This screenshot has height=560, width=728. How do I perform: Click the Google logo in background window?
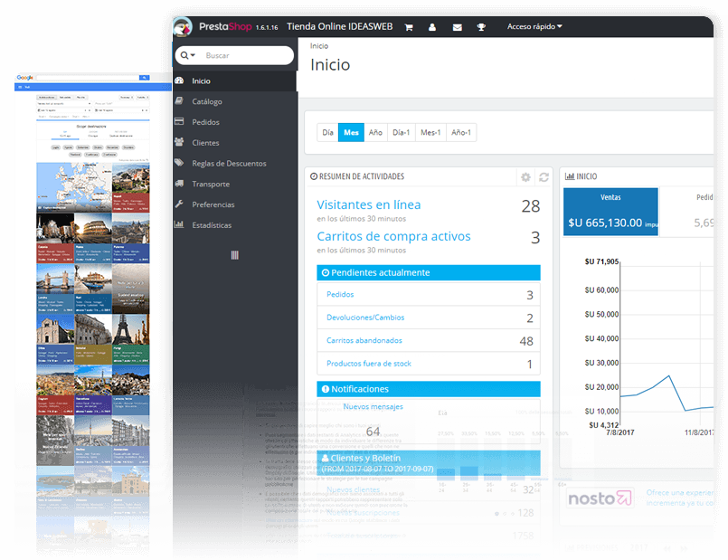pyautogui.click(x=24, y=78)
